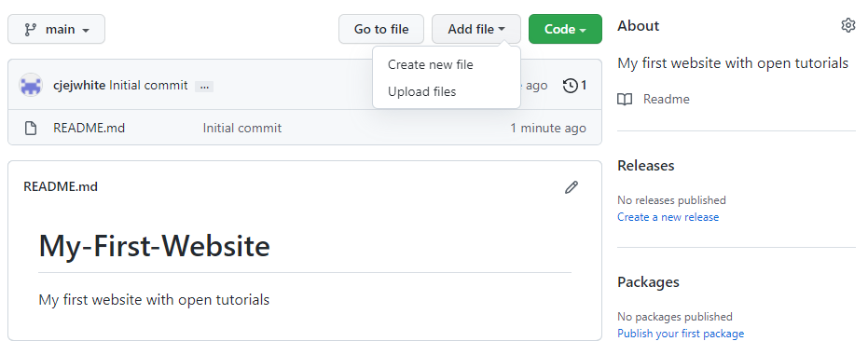Edit README with pencil icon

point(572,187)
